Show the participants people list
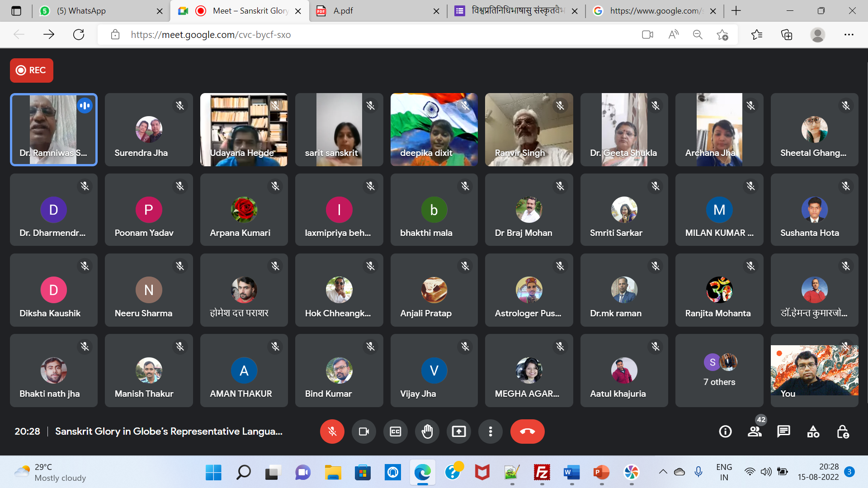Screen dimensions: 868x488 coord(755,432)
